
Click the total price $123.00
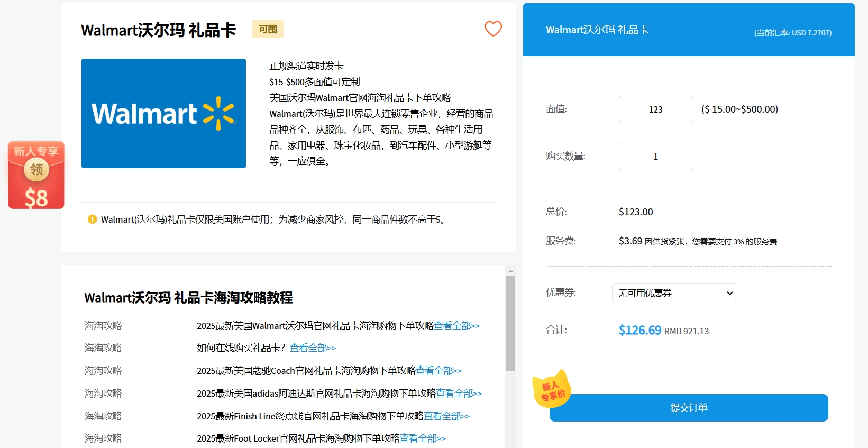tap(636, 212)
